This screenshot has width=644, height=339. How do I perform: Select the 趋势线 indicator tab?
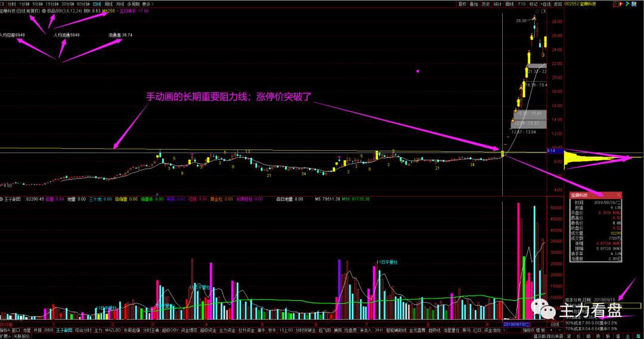[x=434, y=331]
